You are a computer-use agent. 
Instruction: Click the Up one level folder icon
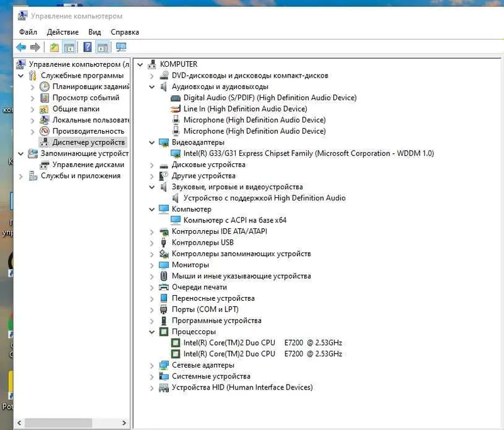54,47
